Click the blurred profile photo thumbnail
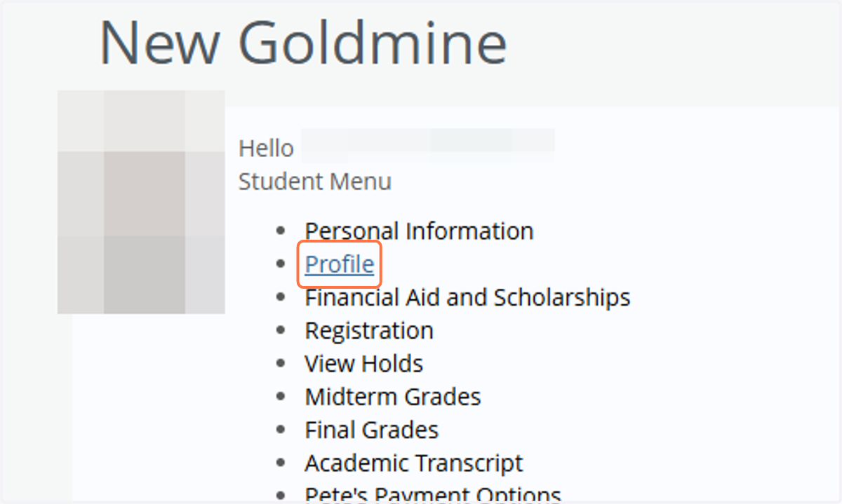 (141, 202)
